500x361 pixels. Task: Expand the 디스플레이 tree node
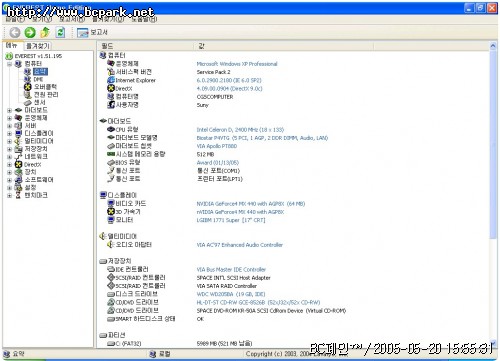click(9, 134)
